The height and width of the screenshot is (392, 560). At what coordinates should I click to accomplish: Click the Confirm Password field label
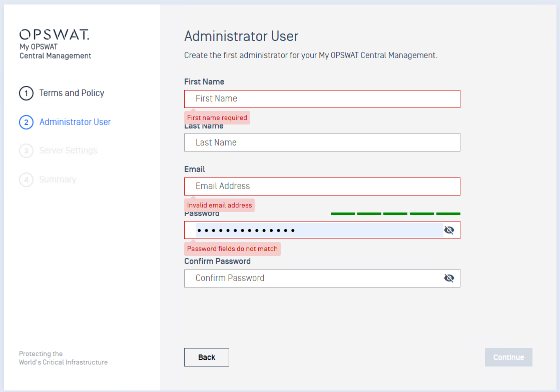[x=218, y=261]
